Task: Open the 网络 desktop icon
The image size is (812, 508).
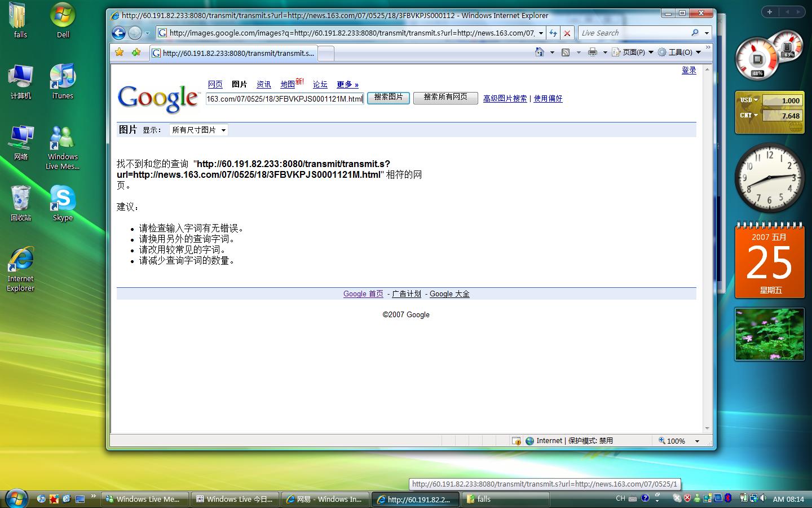Action: point(21,143)
